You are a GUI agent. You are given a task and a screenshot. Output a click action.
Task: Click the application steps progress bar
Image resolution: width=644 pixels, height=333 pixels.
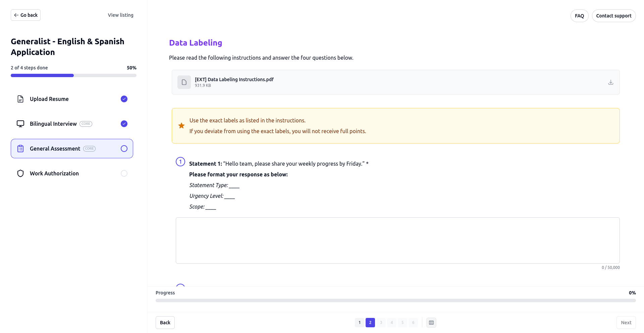point(73,75)
